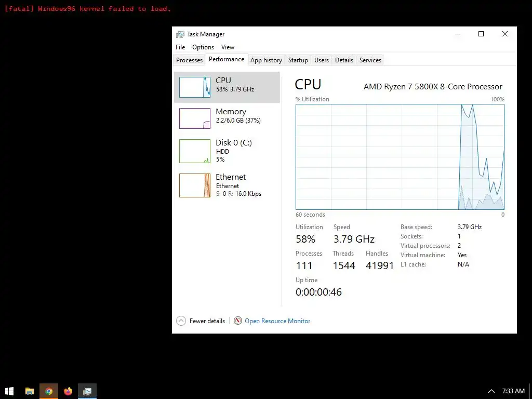Select the Disk 0 (C:) entry
The height and width of the screenshot is (399, 532).
click(x=227, y=151)
